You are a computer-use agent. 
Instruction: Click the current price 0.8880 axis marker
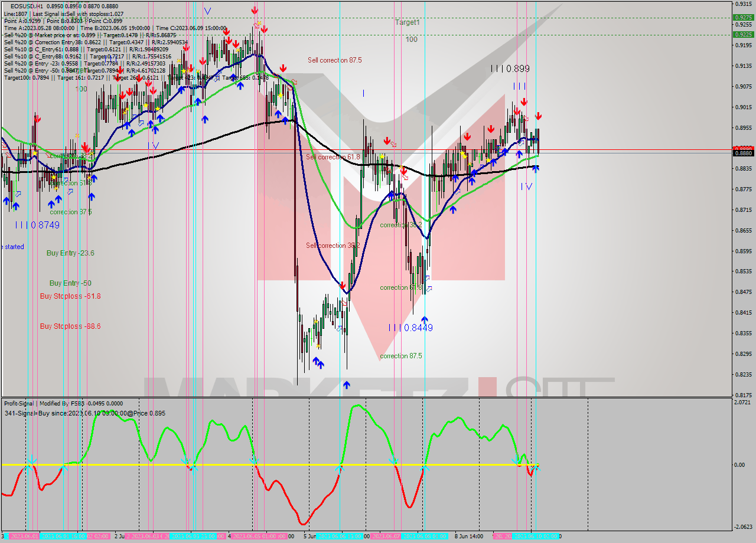tap(743, 153)
